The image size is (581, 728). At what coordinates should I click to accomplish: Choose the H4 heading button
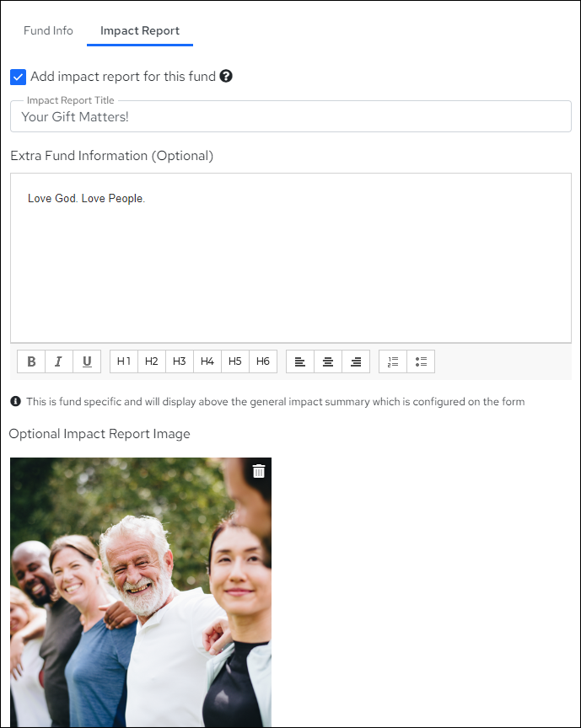point(207,361)
